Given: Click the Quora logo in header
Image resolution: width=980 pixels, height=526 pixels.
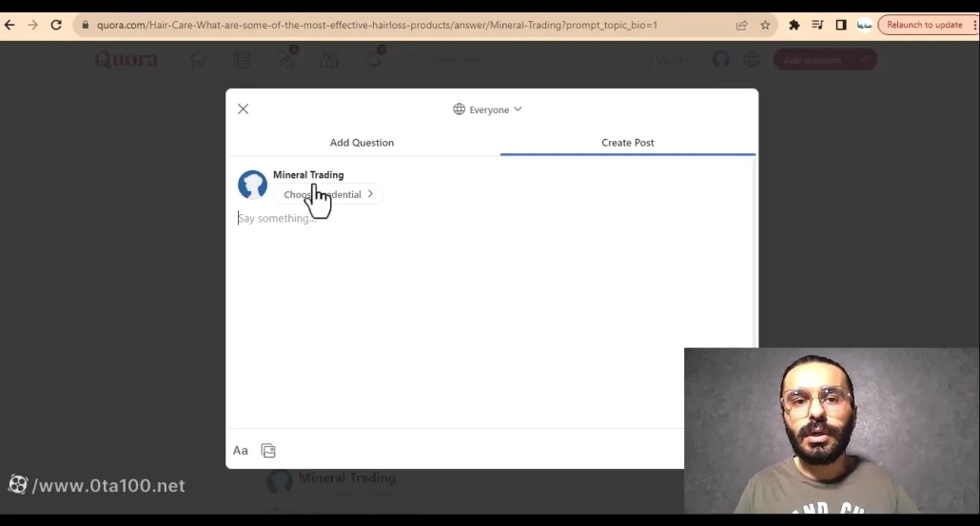Looking at the screenshot, I should (126, 60).
